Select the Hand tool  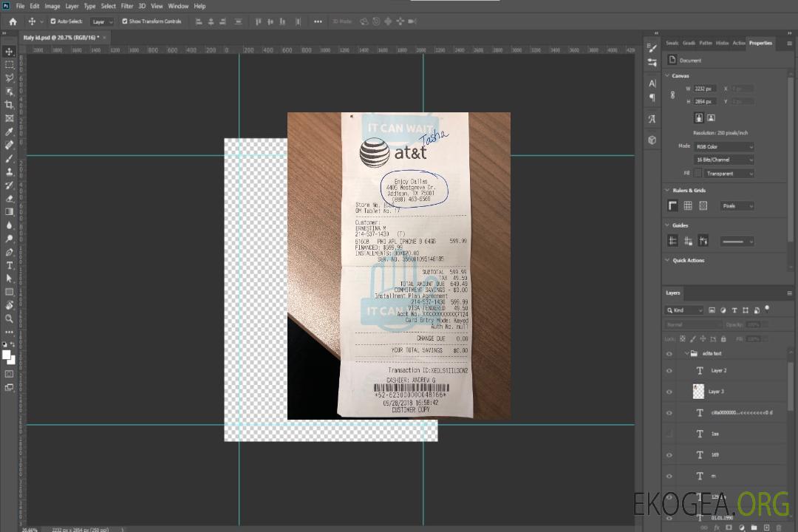[9, 305]
